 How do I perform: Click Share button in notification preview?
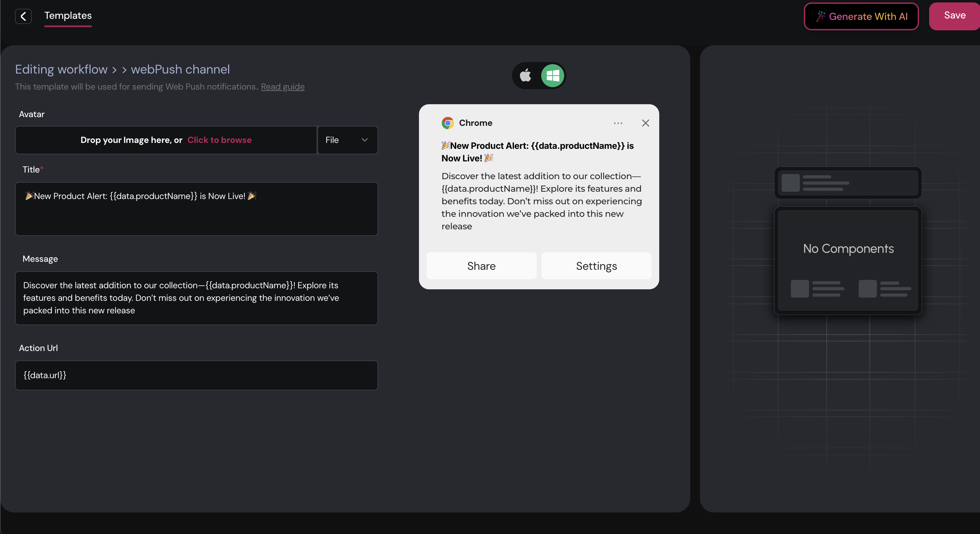click(x=481, y=266)
